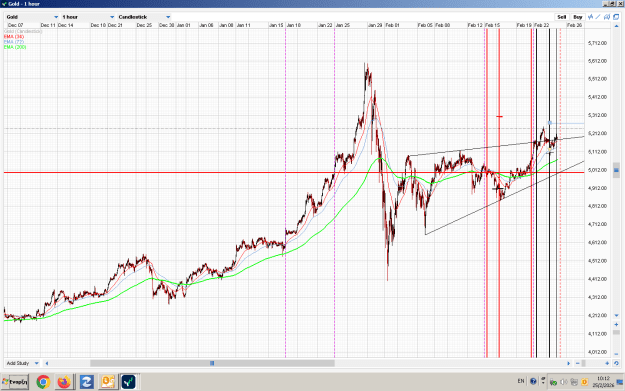Viewport: 625px width, 391px height.
Task: Click the reset chart zoom icon
Action: click(616, 363)
